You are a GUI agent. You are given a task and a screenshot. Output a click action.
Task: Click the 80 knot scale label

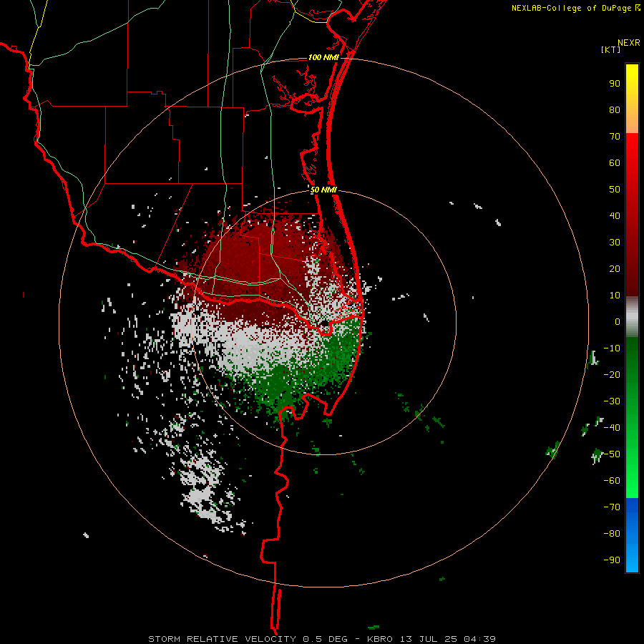(x=615, y=109)
